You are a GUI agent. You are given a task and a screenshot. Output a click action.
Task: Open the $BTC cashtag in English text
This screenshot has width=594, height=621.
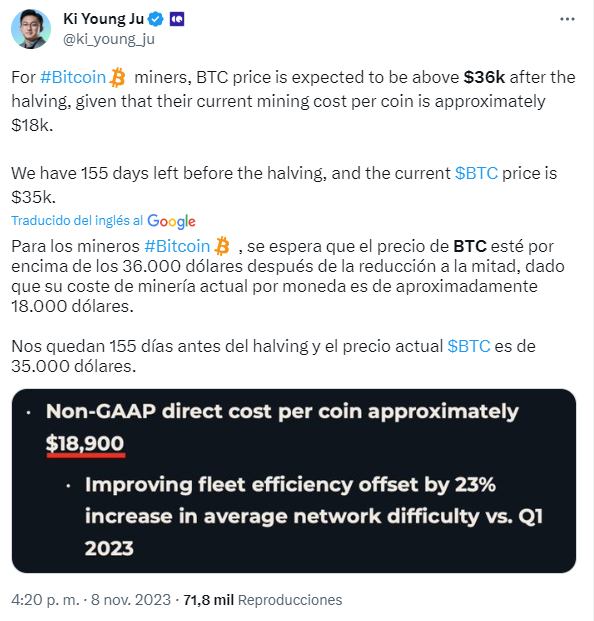(476, 173)
